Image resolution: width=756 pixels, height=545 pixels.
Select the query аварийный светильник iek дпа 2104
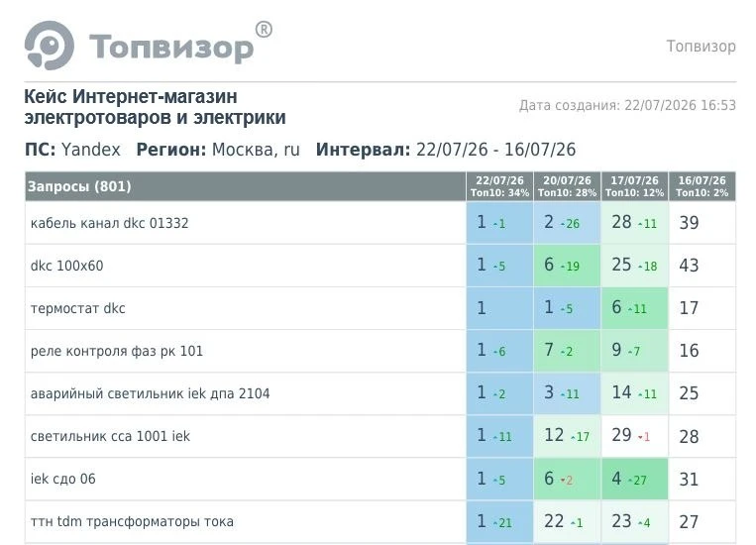[150, 393]
